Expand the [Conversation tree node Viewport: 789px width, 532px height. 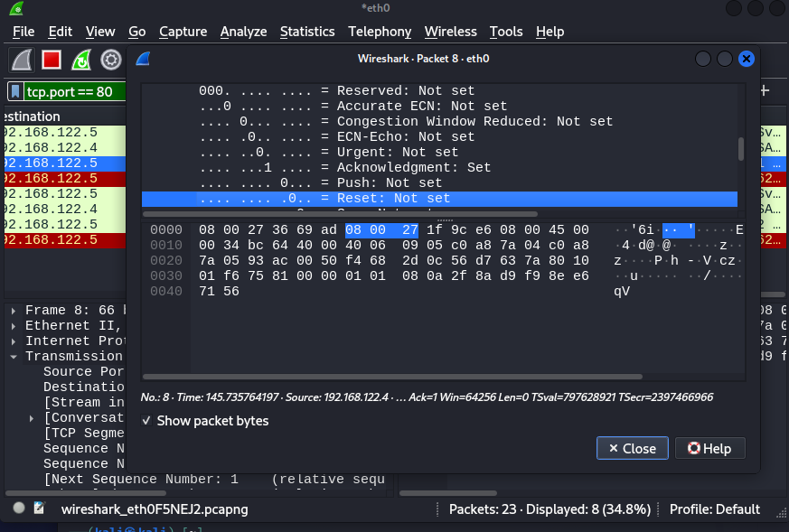click(x=32, y=418)
